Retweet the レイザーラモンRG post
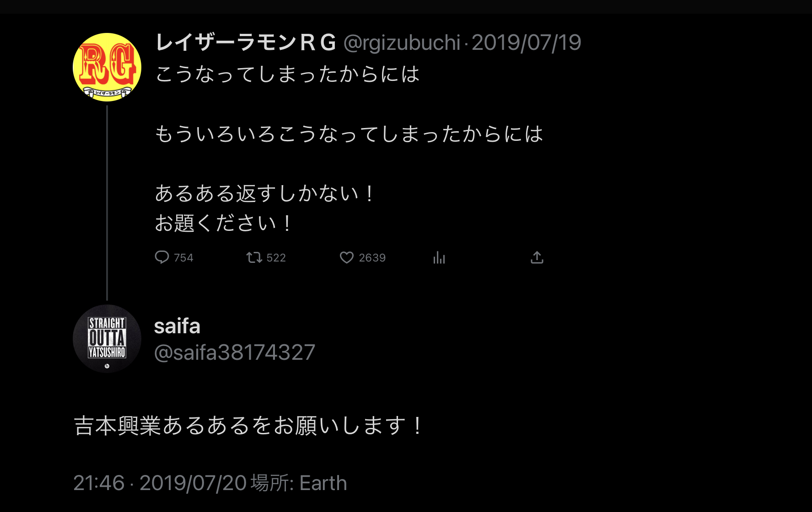 click(254, 257)
